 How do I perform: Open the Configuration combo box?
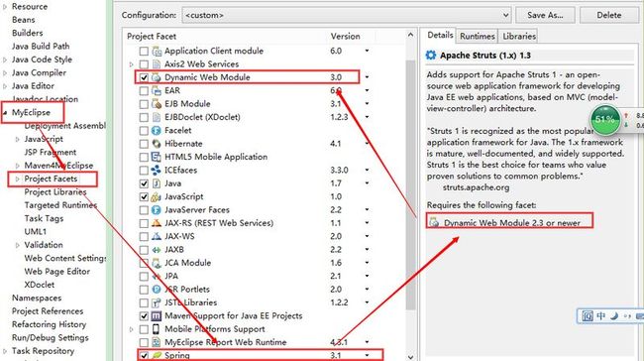coord(346,15)
